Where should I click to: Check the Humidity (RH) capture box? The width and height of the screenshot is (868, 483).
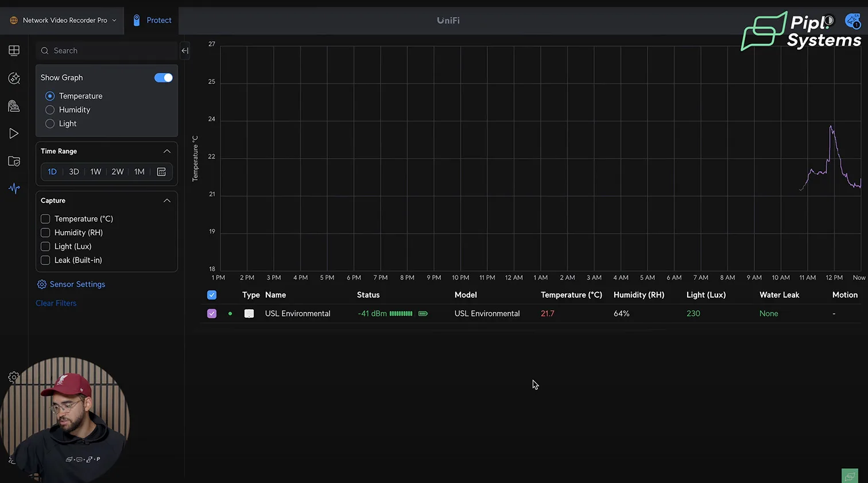click(45, 232)
